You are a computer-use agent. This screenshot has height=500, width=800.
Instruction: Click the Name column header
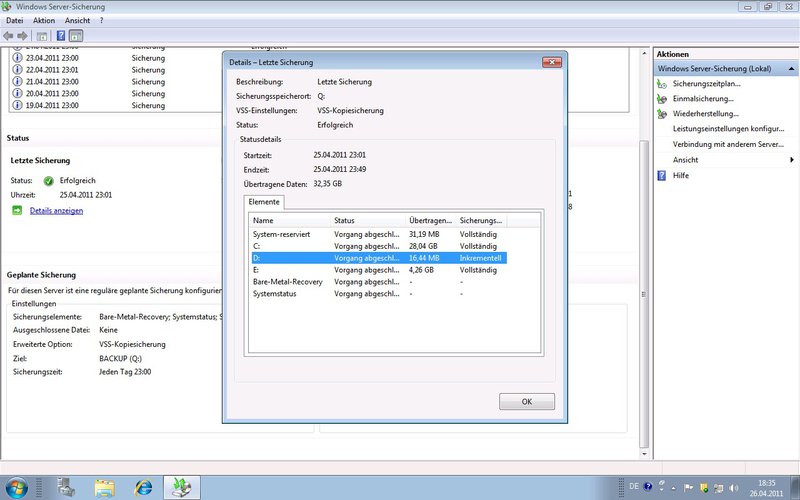pyautogui.click(x=289, y=220)
